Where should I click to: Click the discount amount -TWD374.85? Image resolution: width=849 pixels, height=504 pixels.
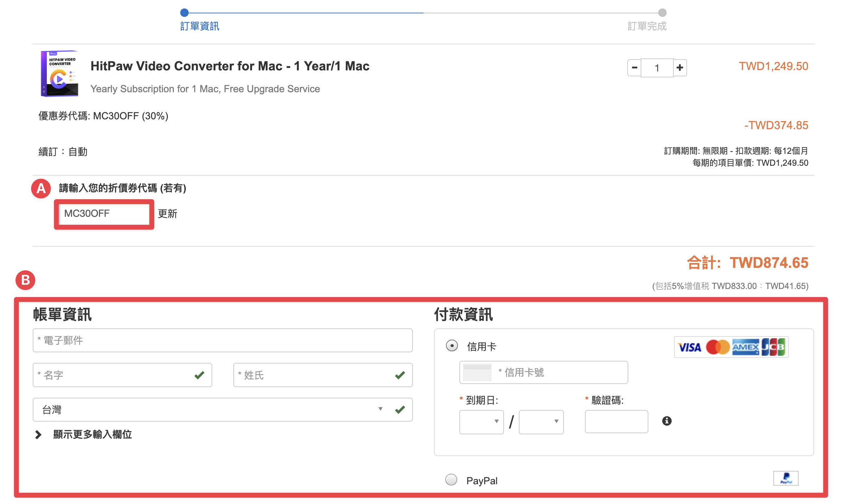pos(776,125)
